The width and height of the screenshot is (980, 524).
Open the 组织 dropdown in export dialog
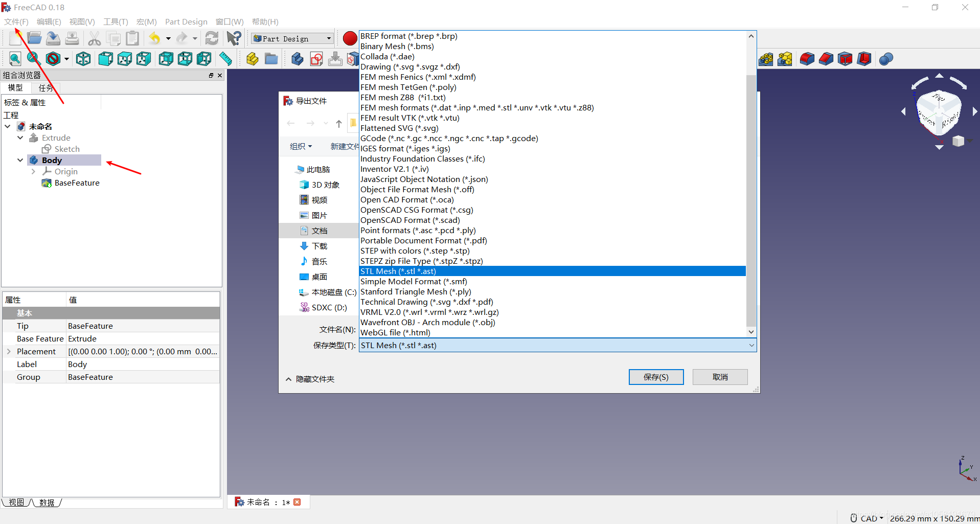tap(301, 146)
